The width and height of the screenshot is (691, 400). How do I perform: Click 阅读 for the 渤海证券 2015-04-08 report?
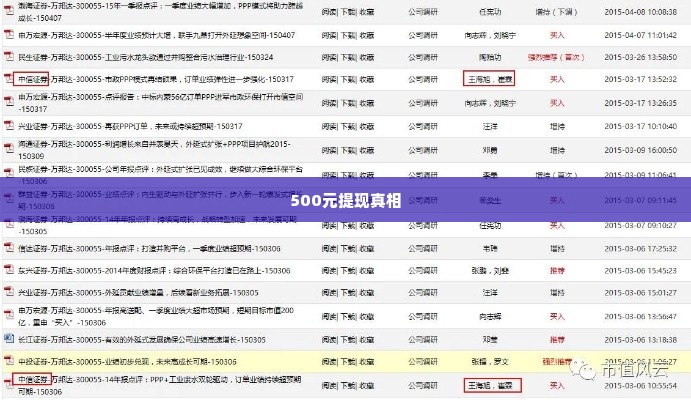(x=329, y=12)
